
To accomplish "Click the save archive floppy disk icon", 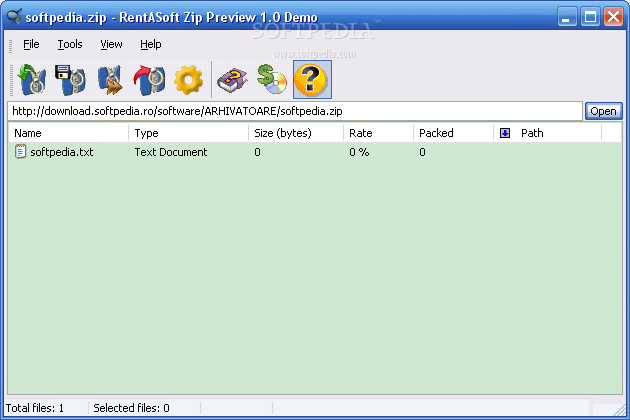I will pos(71,80).
